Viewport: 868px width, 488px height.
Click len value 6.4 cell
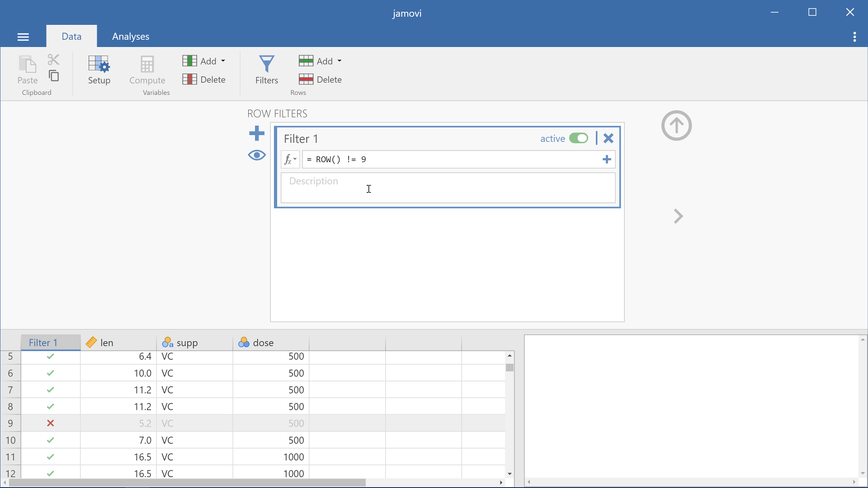click(x=118, y=357)
